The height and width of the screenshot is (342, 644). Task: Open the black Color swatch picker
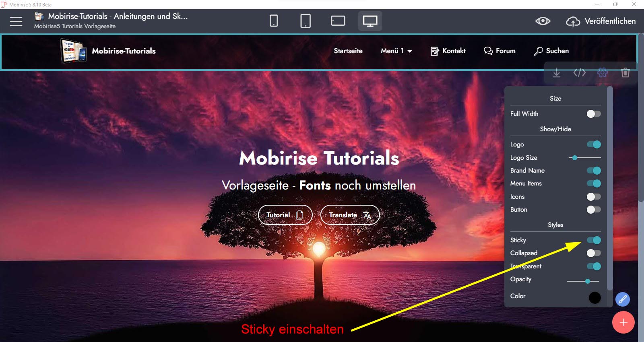tap(594, 298)
